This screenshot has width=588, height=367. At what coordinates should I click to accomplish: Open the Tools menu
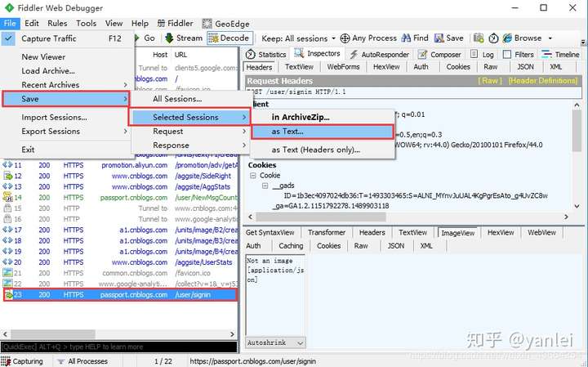[87, 23]
